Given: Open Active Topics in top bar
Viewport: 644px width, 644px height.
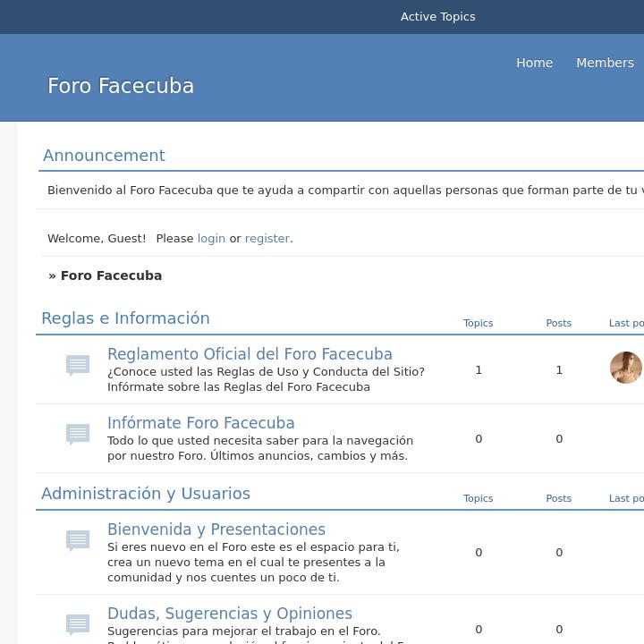Looking at the screenshot, I should point(437,17).
